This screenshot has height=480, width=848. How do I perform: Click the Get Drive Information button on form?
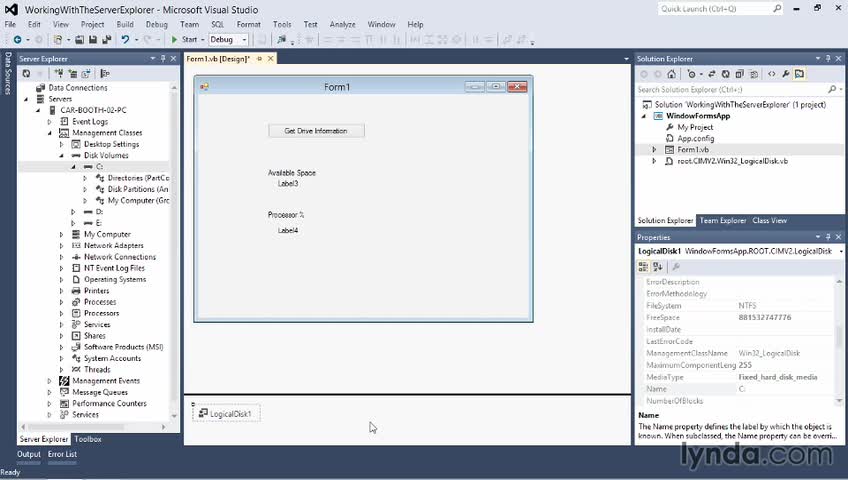(316, 131)
